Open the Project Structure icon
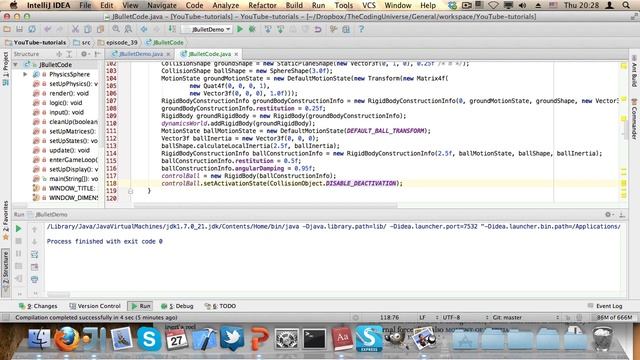The image size is (640, 360). point(346,29)
